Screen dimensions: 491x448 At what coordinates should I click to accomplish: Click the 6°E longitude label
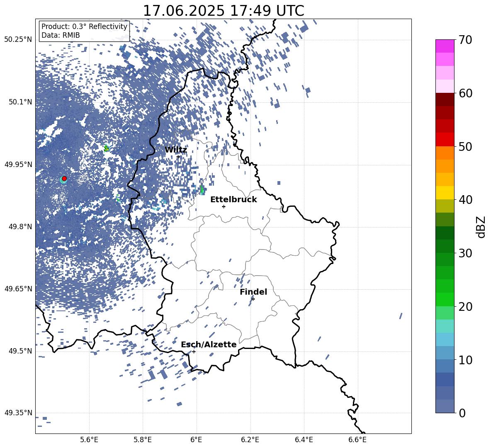(196, 440)
